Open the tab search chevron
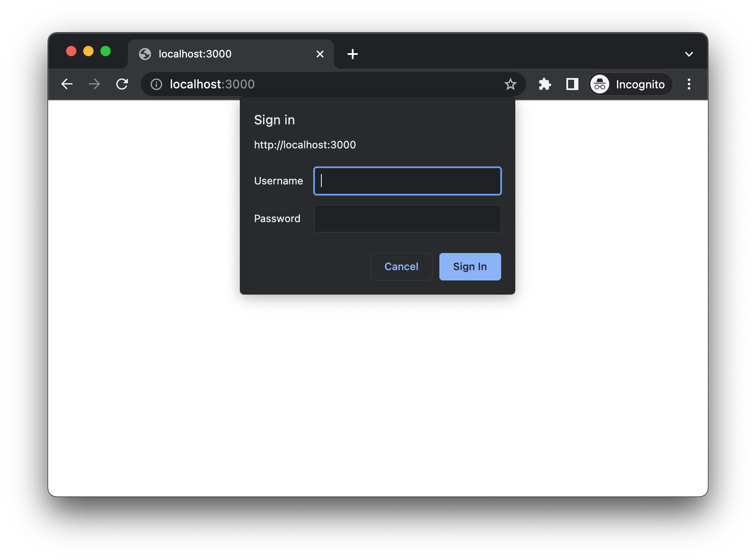 tap(689, 54)
